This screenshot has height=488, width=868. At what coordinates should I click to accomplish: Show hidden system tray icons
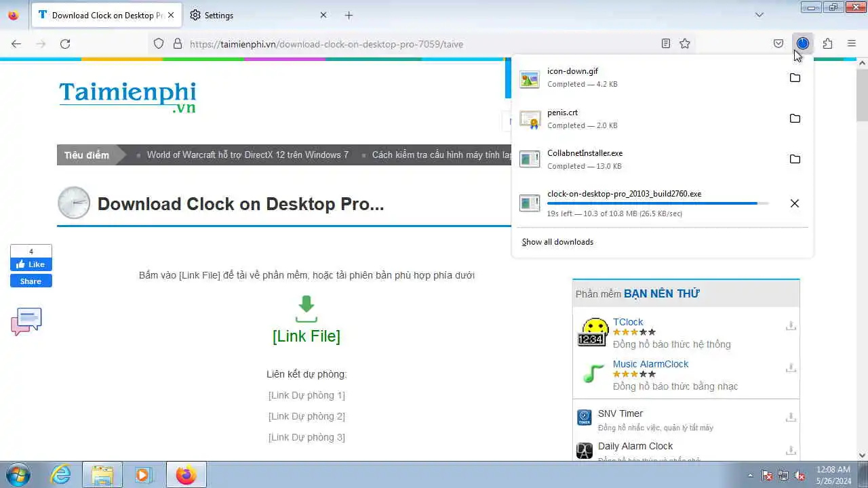tap(750, 475)
